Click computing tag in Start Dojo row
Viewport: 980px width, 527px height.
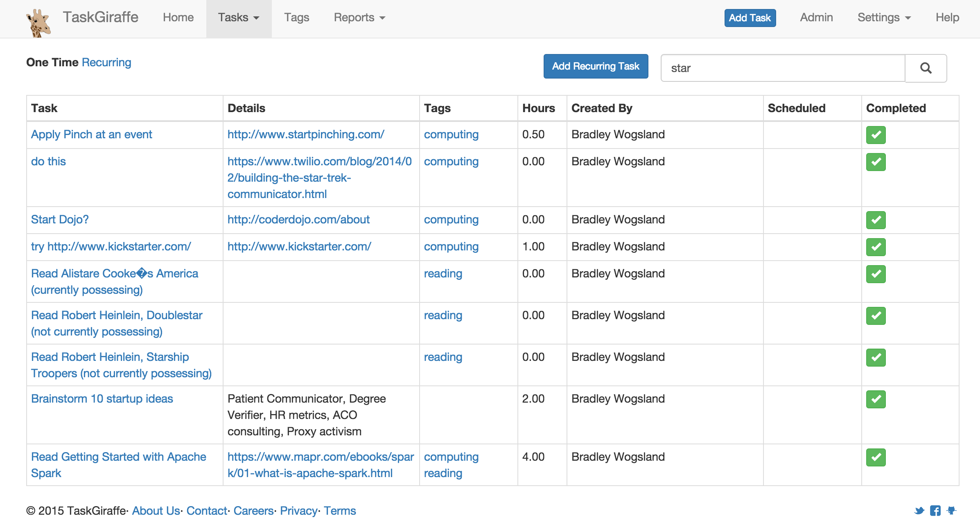click(x=451, y=220)
